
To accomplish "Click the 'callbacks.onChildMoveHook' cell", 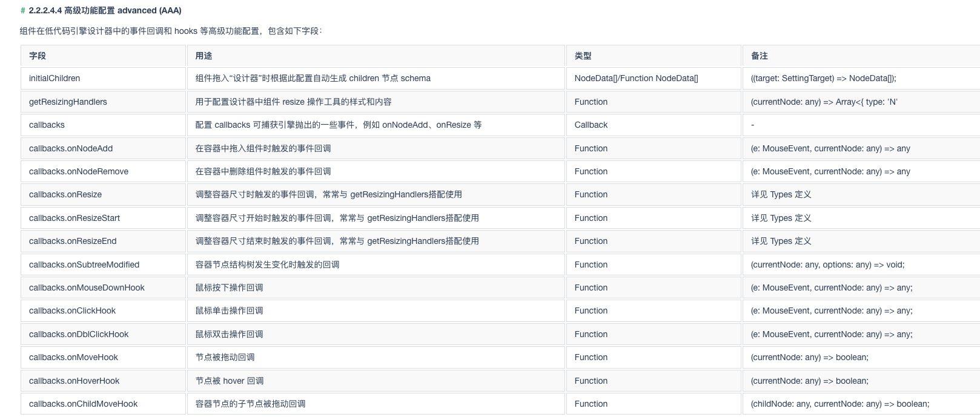I will pyautogui.click(x=103, y=404).
